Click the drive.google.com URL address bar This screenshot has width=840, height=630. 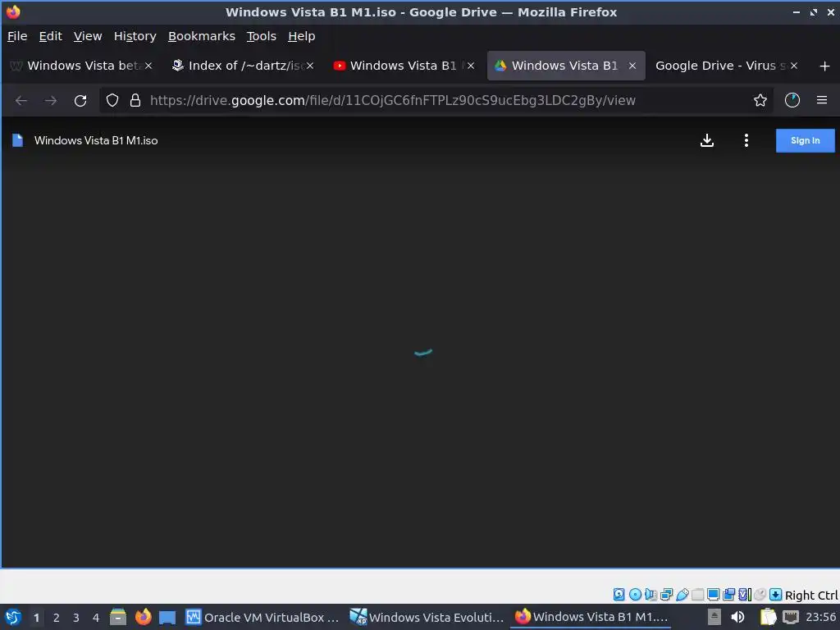tap(393, 100)
